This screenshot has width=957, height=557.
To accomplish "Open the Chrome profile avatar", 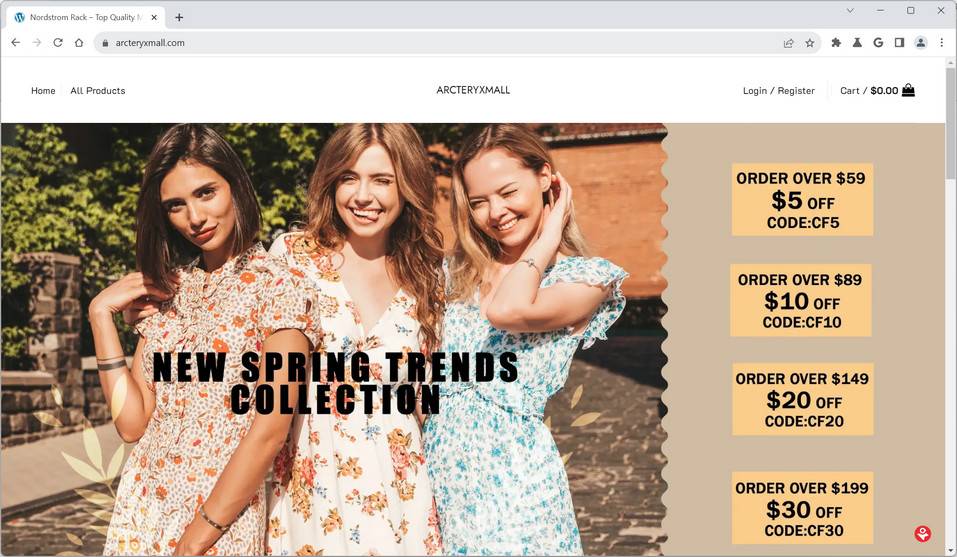I will [920, 43].
